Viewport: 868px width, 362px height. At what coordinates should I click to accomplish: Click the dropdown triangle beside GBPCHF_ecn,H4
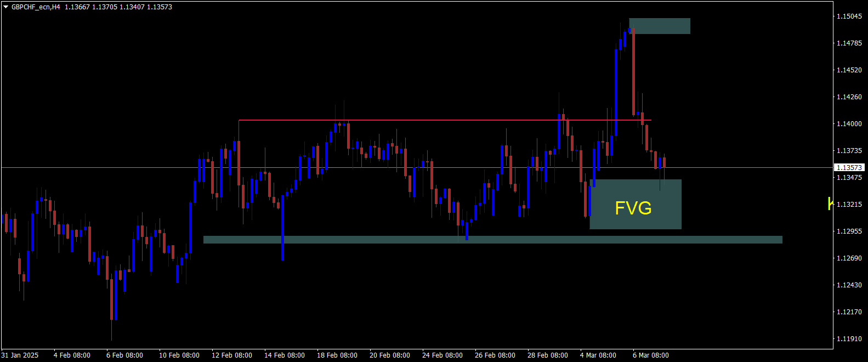(6, 7)
